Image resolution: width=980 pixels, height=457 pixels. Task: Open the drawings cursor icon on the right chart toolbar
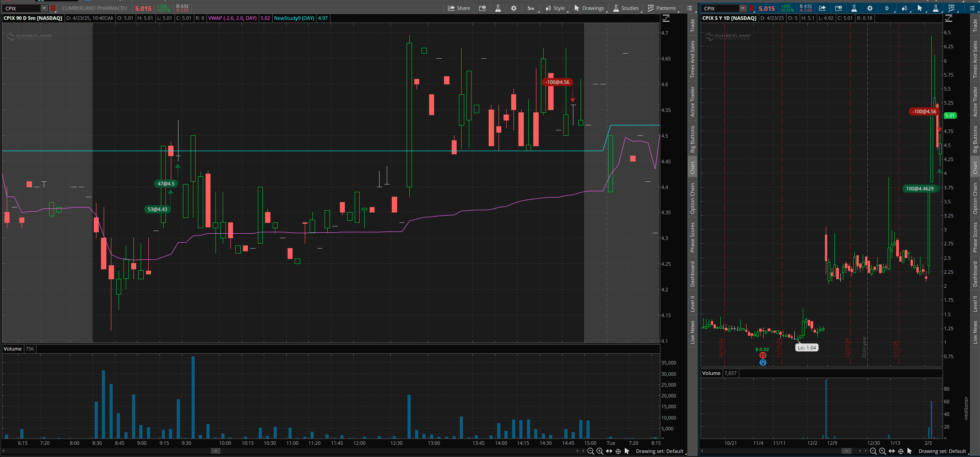[920, 8]
